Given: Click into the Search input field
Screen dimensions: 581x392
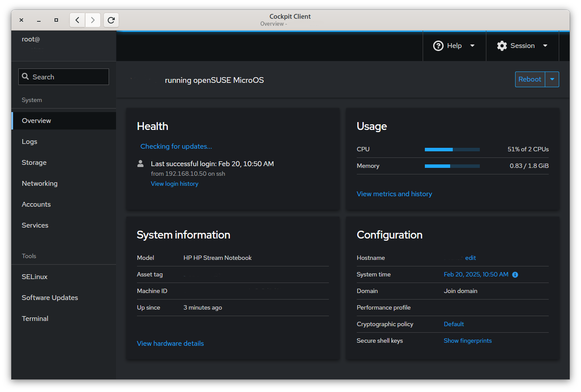Looking at the screenshot, I should (69, 77).
